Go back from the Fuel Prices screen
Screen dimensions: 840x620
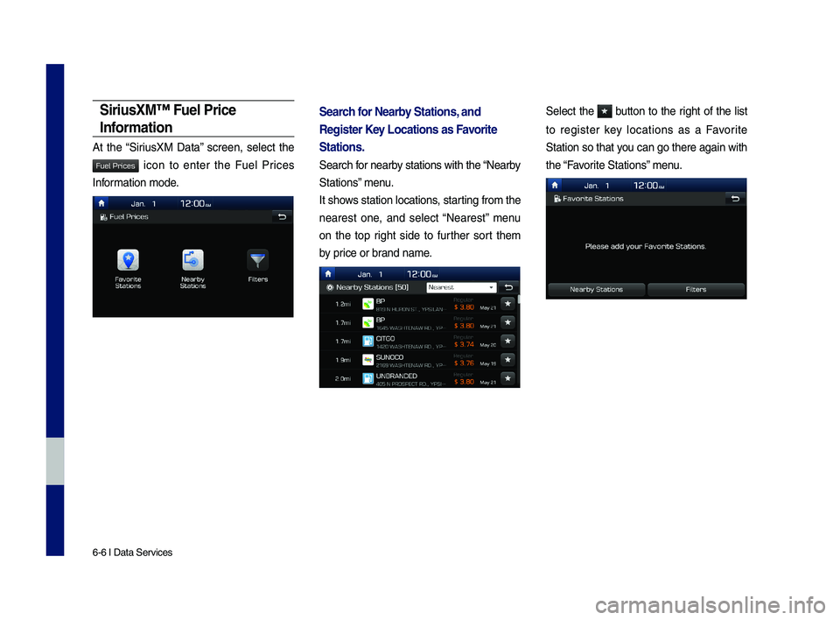pos(281,216)
